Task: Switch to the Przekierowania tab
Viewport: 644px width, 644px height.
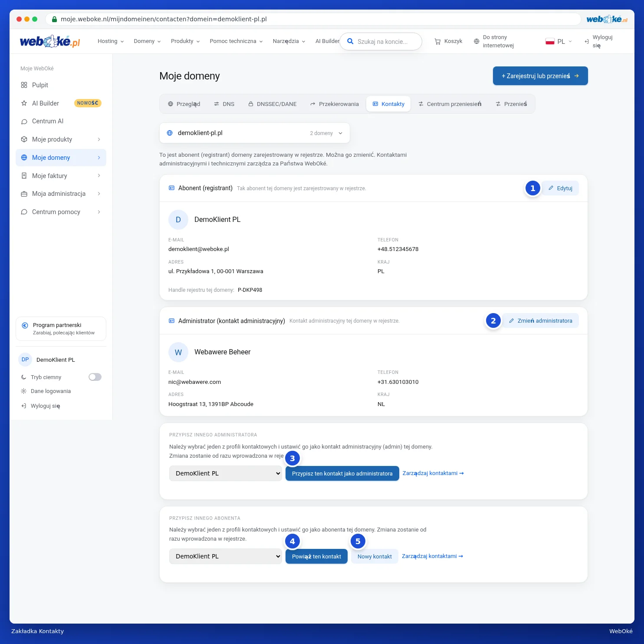Action: point(335,104)
